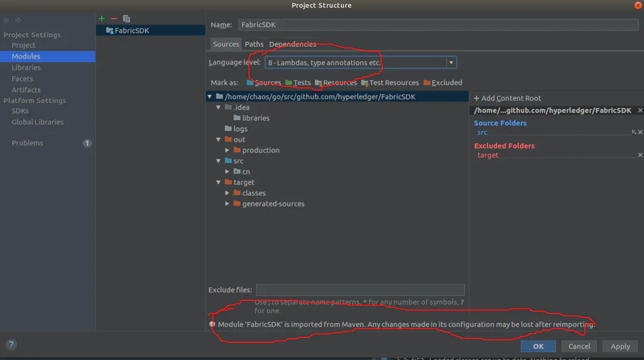Mark as Resources

336,83
